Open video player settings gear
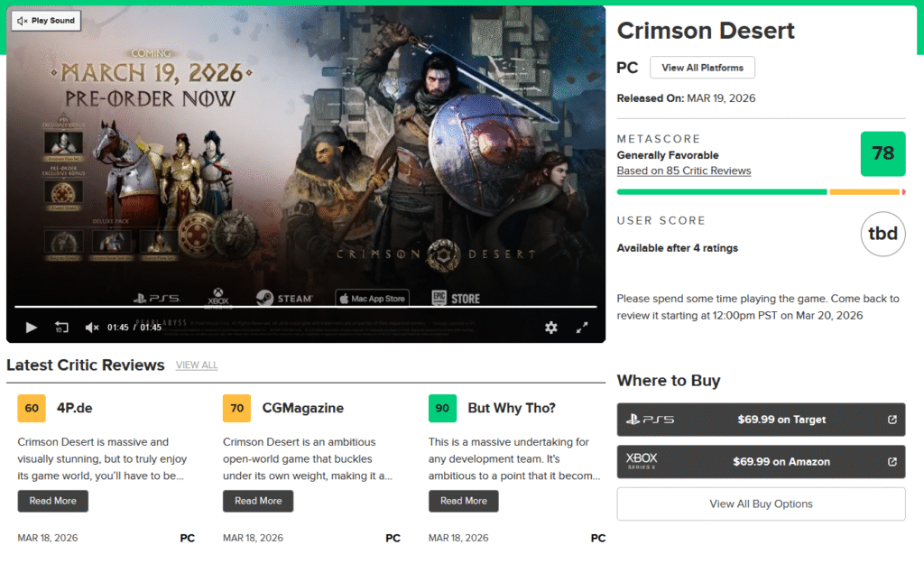The image size is (924, 582). click(x=551, y=328)
